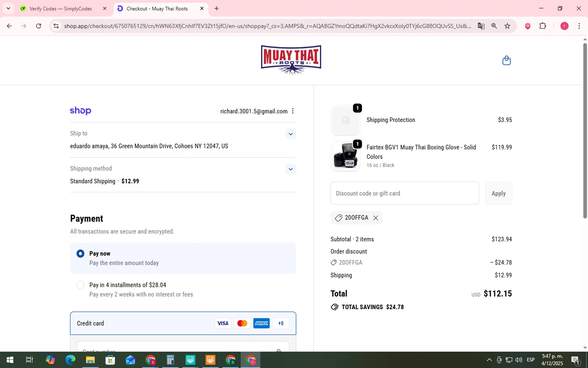Viewport: 588px width, 368px height.
Task: Click the Credit card payment header
Action: click(x=183, y=323)
